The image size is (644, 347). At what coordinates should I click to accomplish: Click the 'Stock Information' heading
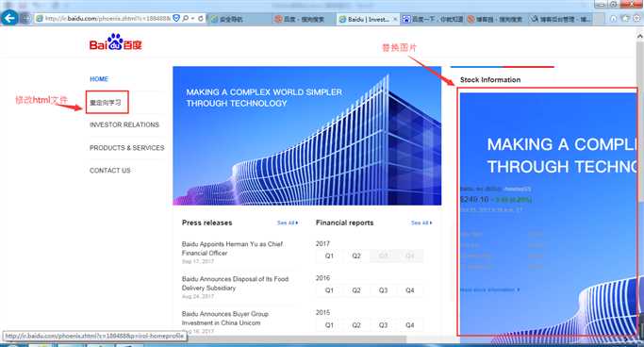click(x=490, y=79)
